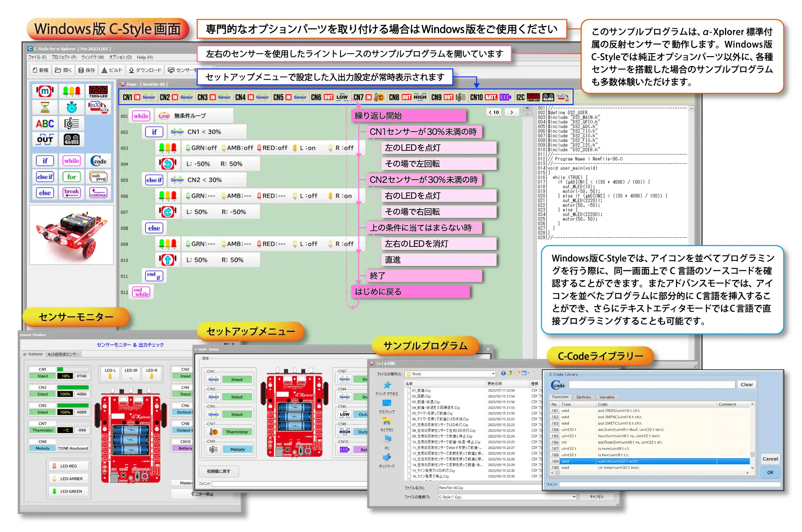Select the 4chUSS ultrasonic sensor block

click(x=72, y=139)
